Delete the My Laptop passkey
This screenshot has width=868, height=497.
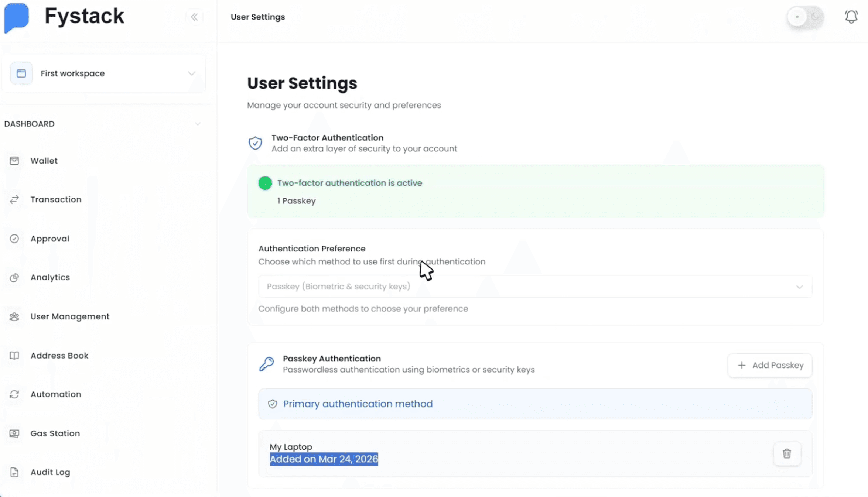(787, 453)
